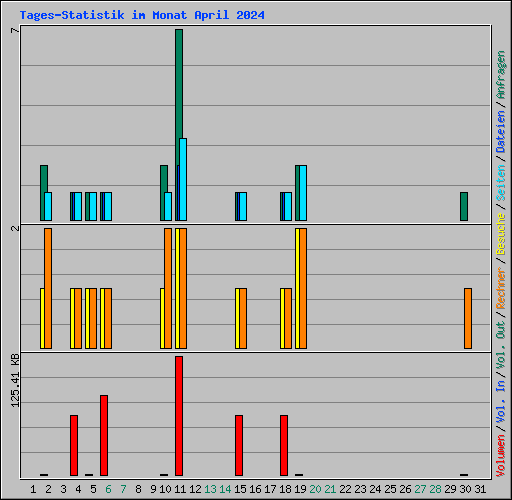Click the orange Rechner bar for day 10
Image resolution: width=512 pixels, height=500 pixels.
tap(168, 288)
